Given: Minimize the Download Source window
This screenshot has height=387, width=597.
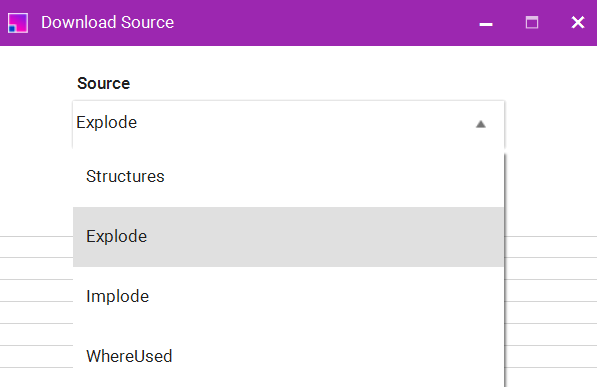Looking at the screenshot, I should pos(486,23).
